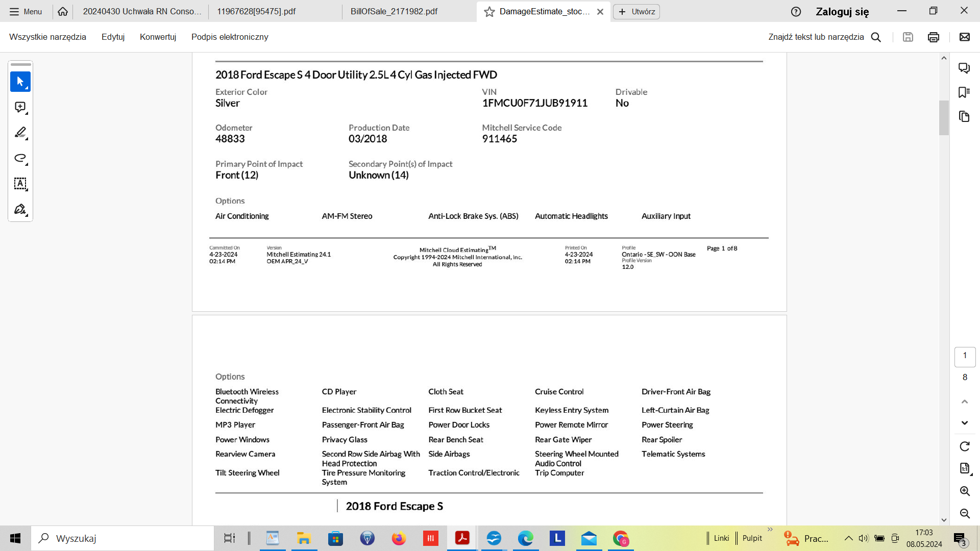Open the Windows Start button
This screenshot has width=980, height=551.
click(15, 538)
